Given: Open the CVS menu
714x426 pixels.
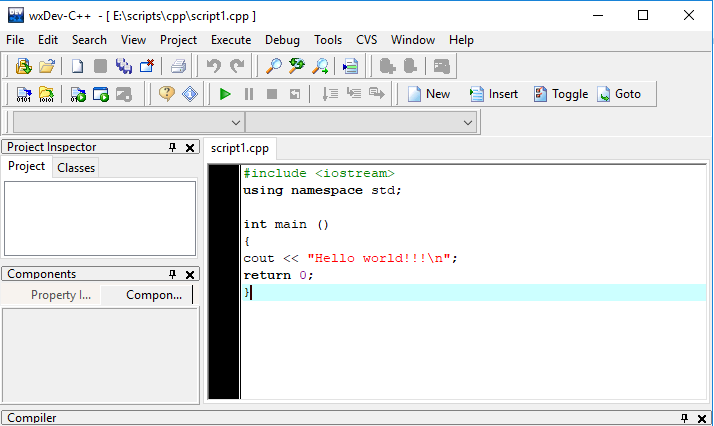Looking at the screenshot, I should (367, 40).
